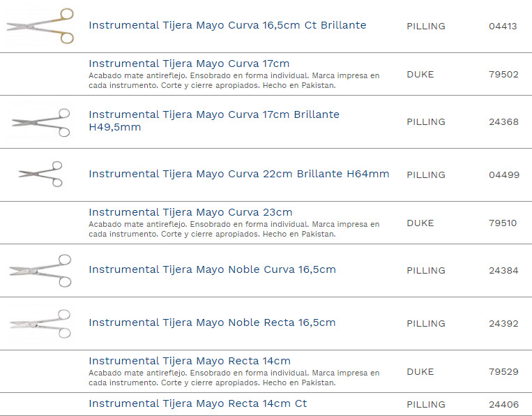Open thumbnail of Mayo Curva 17cm Brillante scissors
The height and width of the screenshot is (416, 532).
[41, 121]
